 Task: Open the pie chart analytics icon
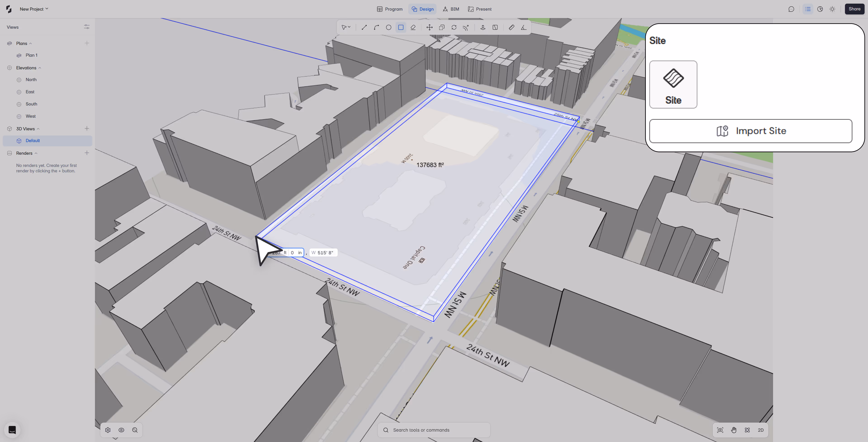point(820,9)
